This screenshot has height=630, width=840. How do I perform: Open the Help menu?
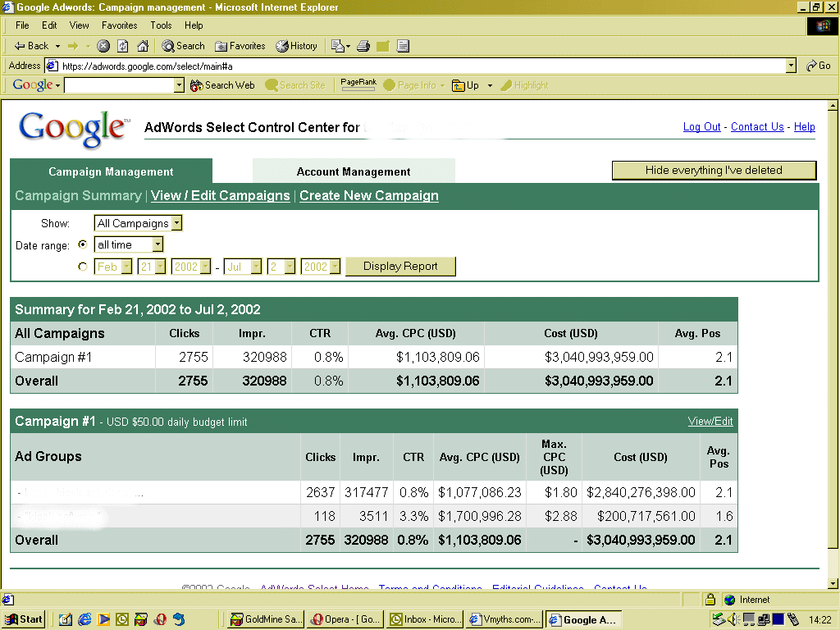pos(194,25)
